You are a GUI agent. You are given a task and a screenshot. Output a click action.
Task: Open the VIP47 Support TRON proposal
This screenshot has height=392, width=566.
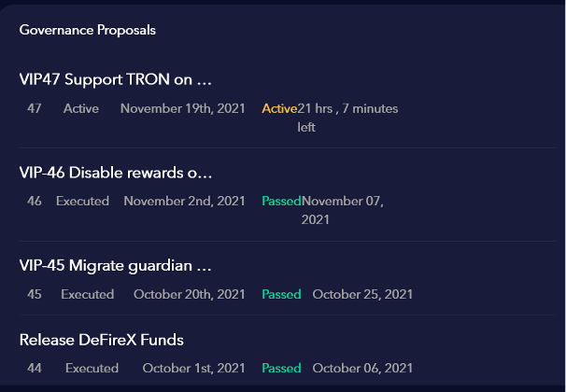(x=116, y=79)
